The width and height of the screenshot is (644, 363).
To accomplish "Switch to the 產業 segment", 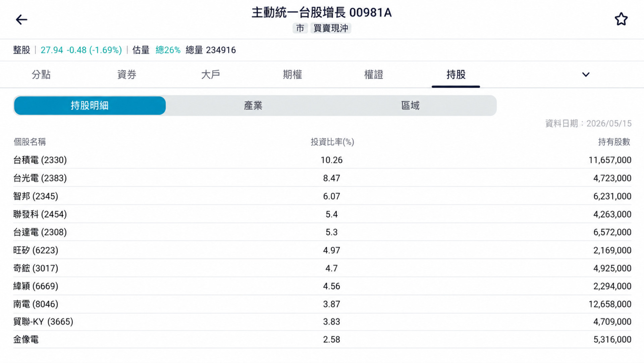I will 253,106.
